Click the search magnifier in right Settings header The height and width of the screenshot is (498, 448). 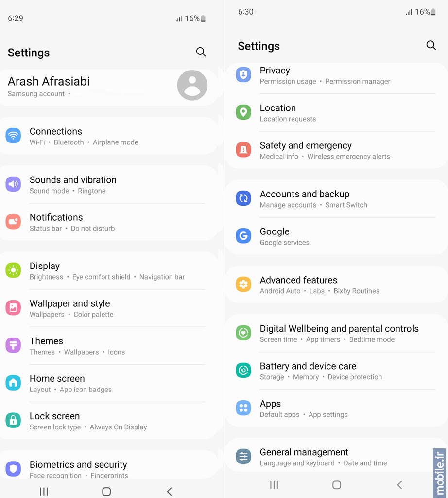pos(431,45)
